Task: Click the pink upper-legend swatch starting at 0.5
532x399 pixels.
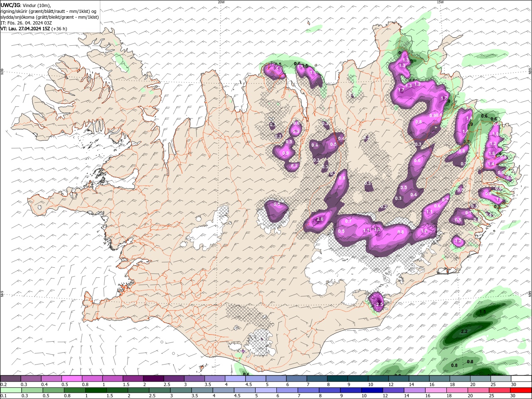Action: click(71, 379)
